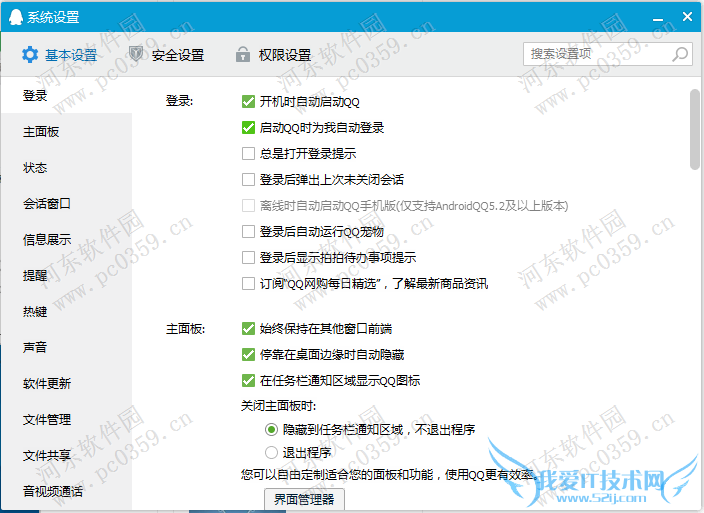Check 登录后显示拍拍待办事项提示
704x513 pixels.
[x=248, y=258]
